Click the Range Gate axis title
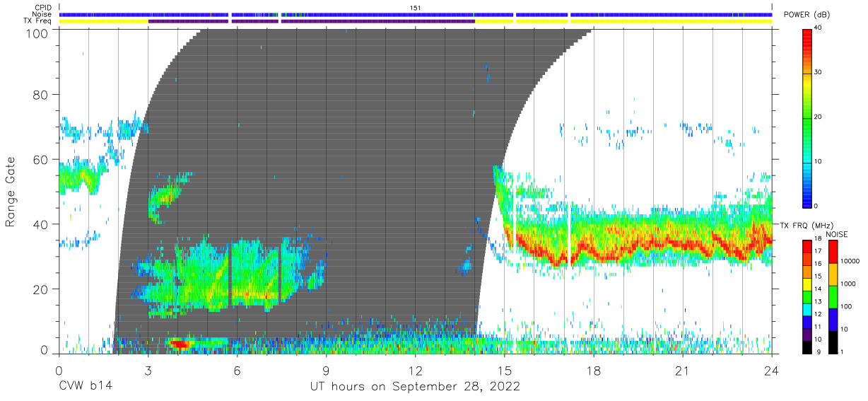The width and height of the screenshot is (868, 401). 11,191
